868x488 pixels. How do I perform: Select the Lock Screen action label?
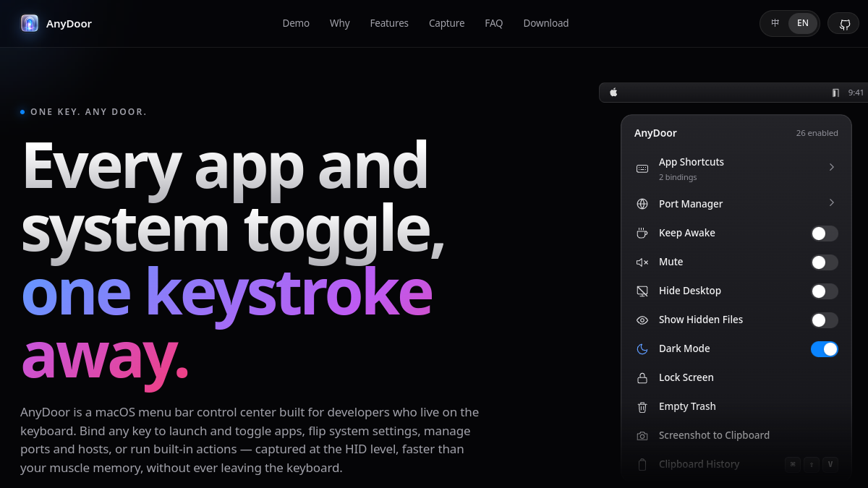(686, 377)
